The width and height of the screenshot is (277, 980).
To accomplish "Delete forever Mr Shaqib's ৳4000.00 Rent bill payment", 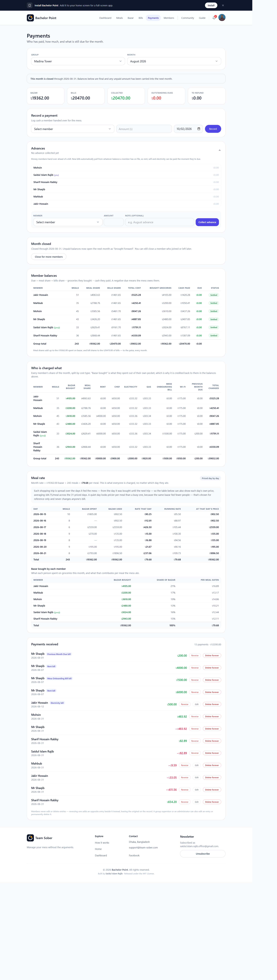I will 212,668.
